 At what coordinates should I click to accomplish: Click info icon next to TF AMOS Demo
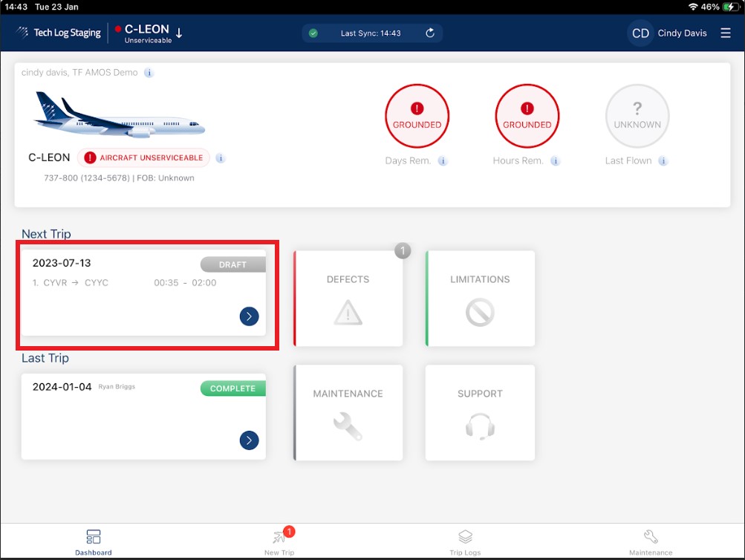point(149,73)
